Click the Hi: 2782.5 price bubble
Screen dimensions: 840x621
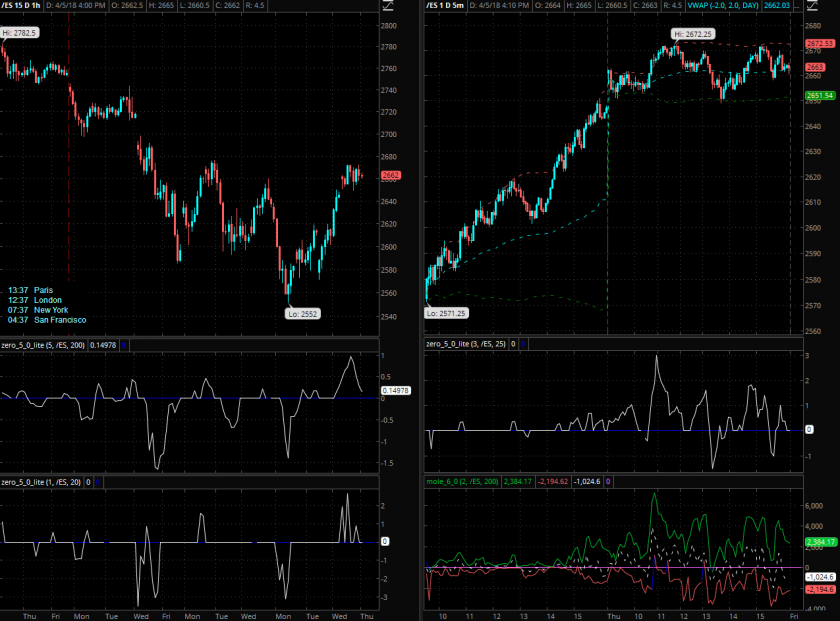[x=20, y=33]
